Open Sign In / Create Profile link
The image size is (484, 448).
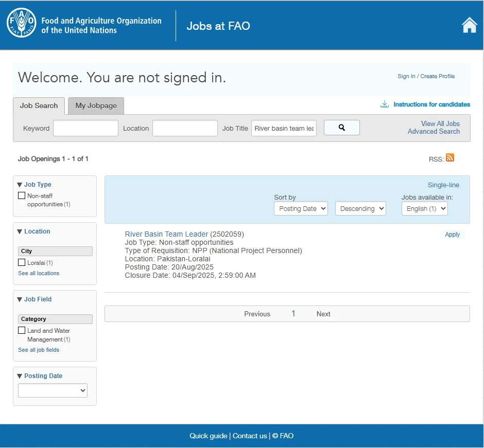click(x=426, y=76)
